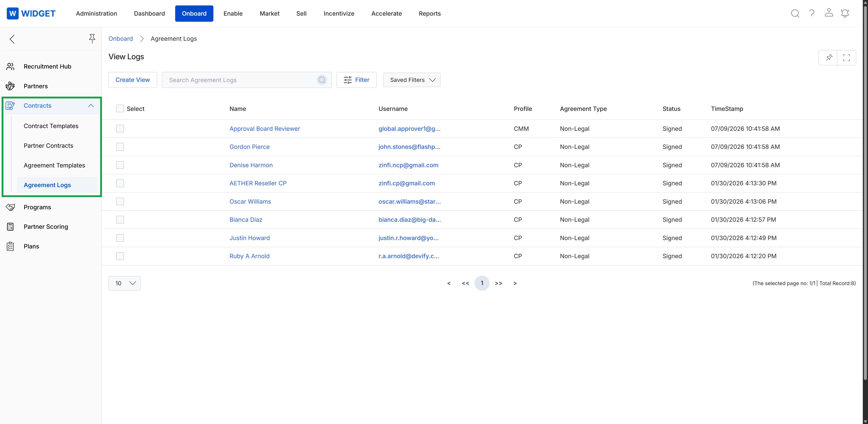Viewport: 868px width, 424px height.
Task: Open the Market menu
Action: click(x=270, y=14)
